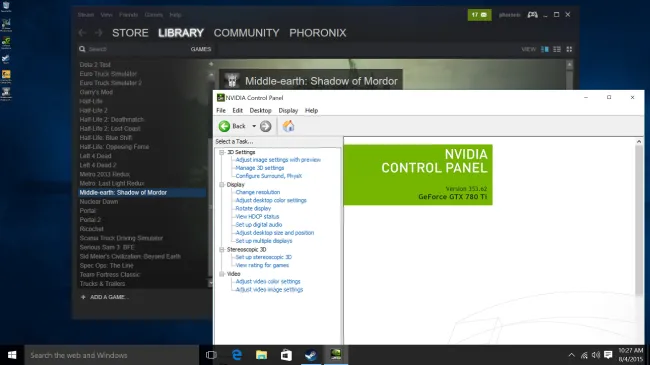The height and width of the screenshot is (365, 650).
Task: Click the volume icon in system tray
Action: tap(596, 355)
